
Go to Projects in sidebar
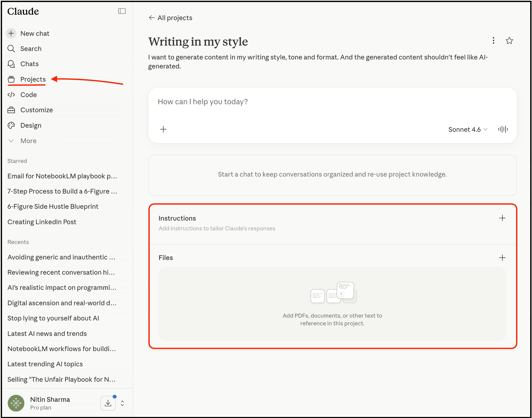(33, 79)
